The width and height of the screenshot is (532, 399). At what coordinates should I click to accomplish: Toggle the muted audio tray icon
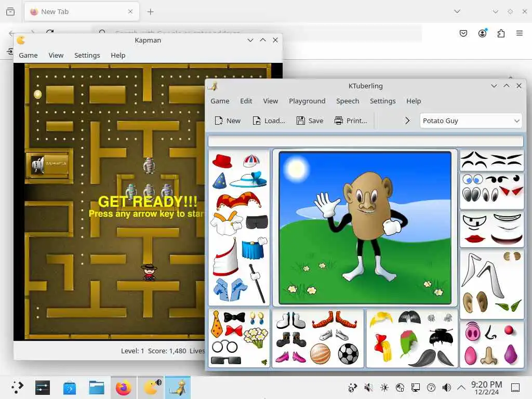tap(368, 387)
